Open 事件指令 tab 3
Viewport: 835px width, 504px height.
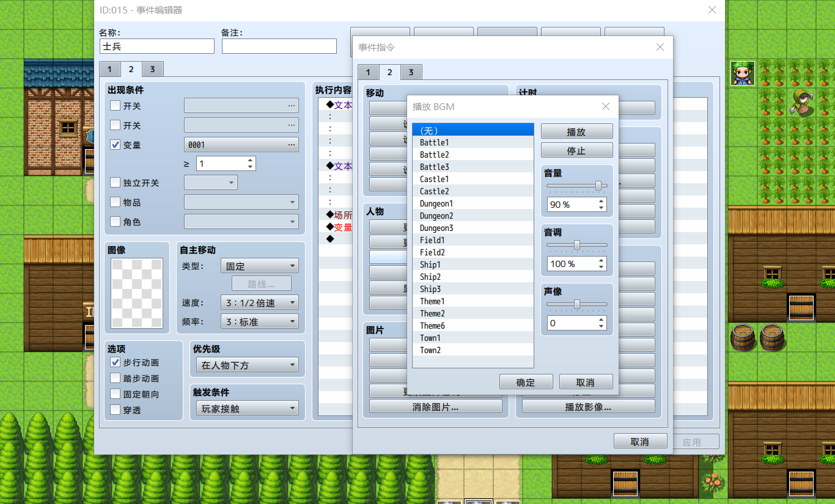click(411, 73)
